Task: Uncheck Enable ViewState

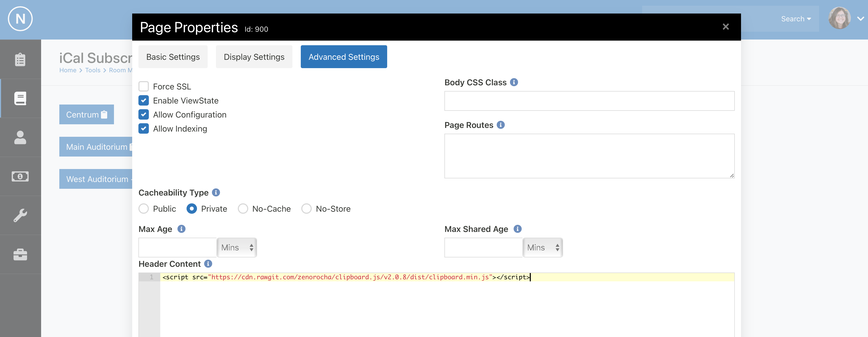Action: click(144, 101)
